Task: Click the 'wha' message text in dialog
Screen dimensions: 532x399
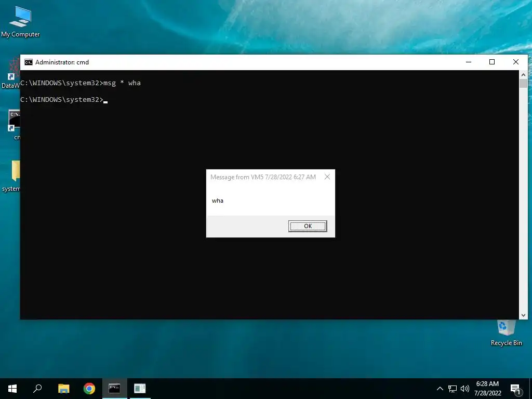Action: (218, 201)
